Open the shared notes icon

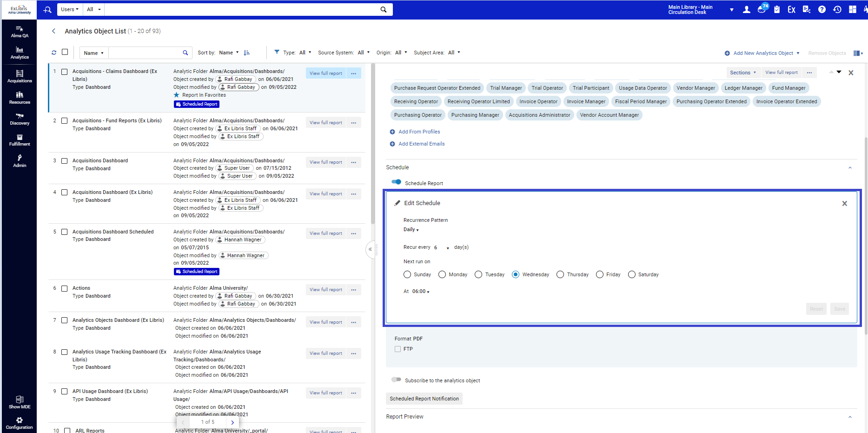pos(807,9)
